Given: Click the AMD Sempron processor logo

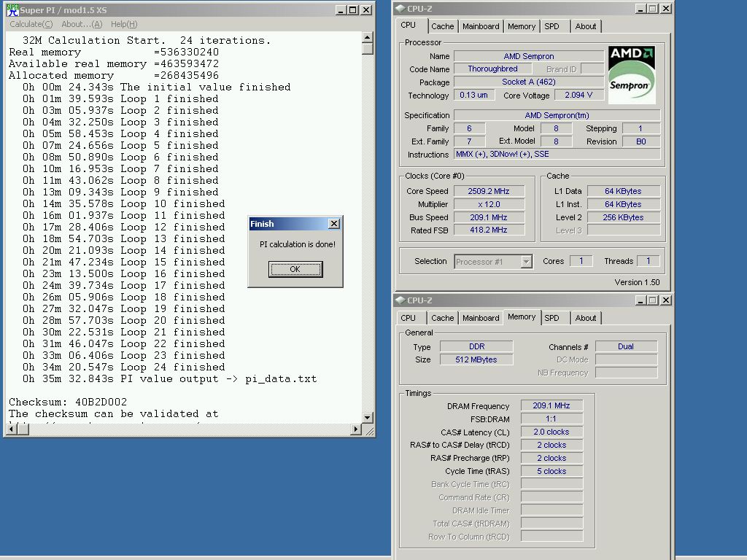Looking at the screenshot, I should (x=632, y=75).
